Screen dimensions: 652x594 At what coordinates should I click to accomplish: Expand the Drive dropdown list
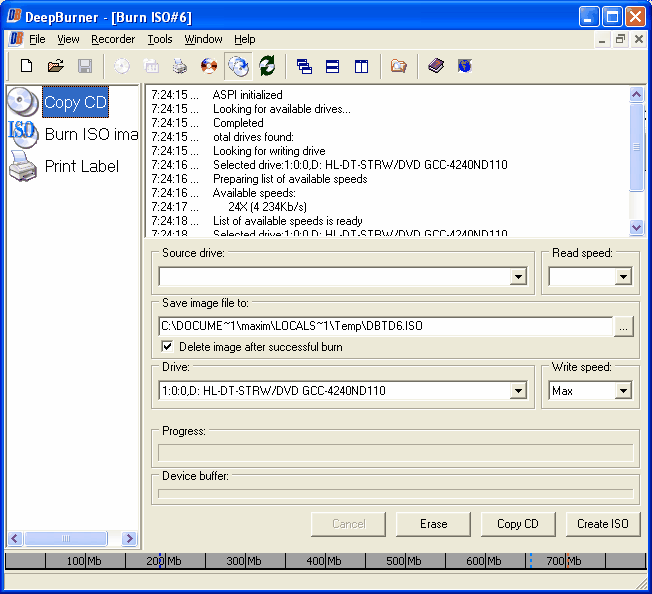pos(518,391)
